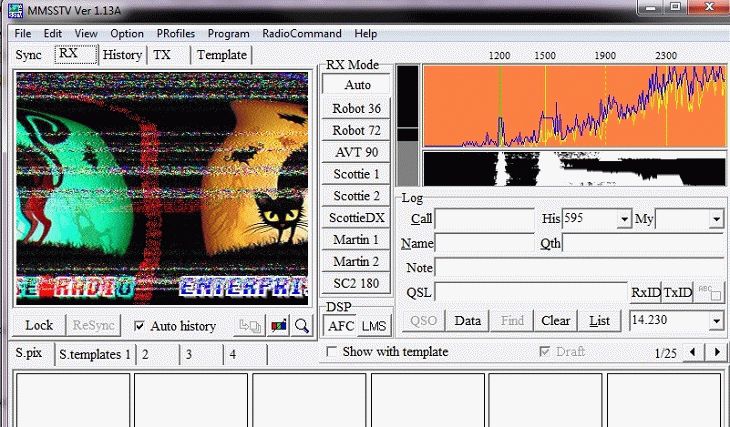This screenshot has width=730, height=427.
Task: Click the Data button
Action: (x=467, y=321)
